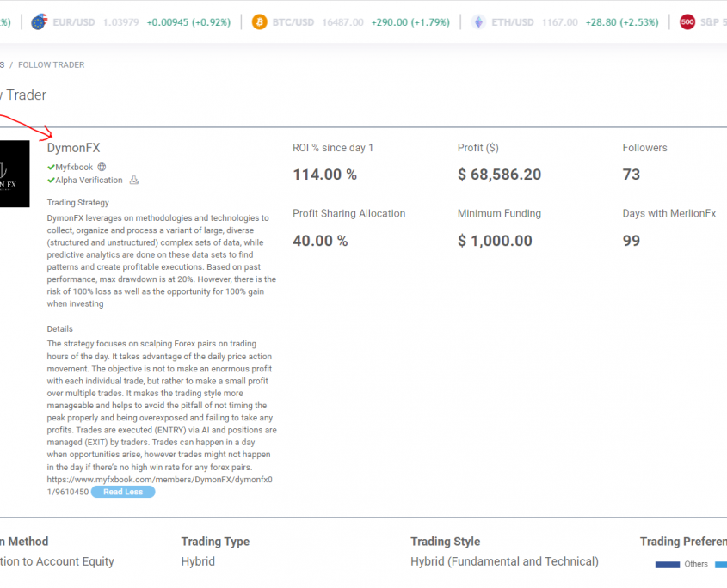The image size is (727, 588).
Task: Download the Alpha Verification document icon
Action: point(133,181)
